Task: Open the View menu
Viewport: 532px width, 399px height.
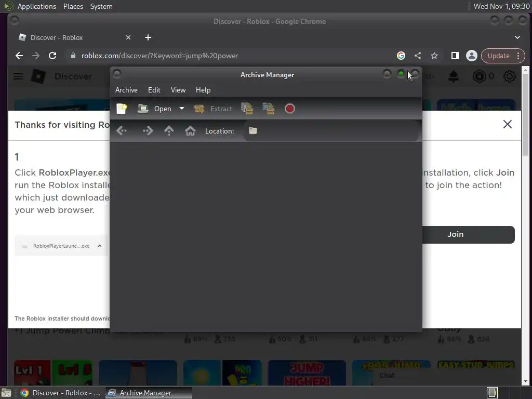Action: coord(178,90)
